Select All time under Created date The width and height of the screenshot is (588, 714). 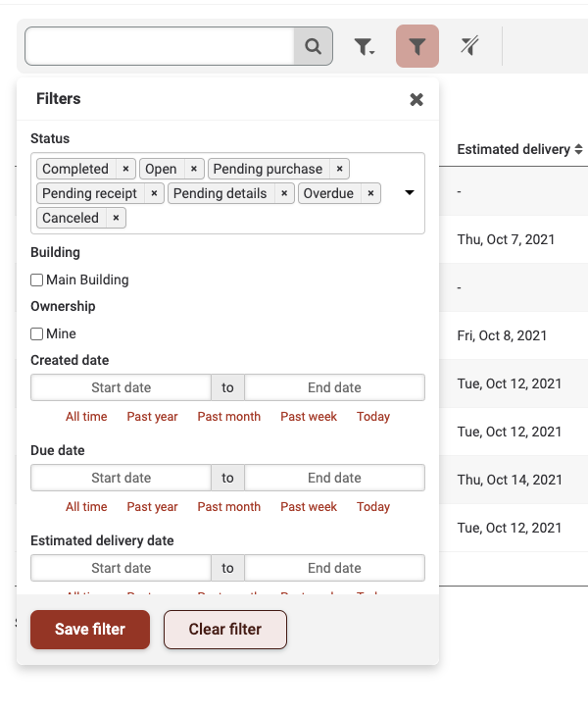pyautogui.click(x=86, y=416)
